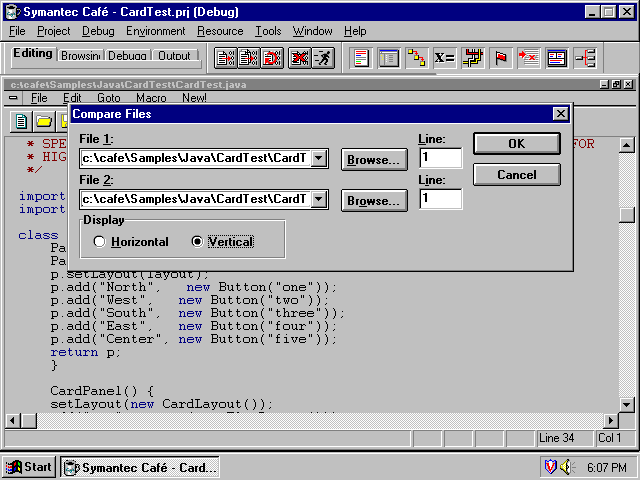Image resolution: width=640 pixels, height=480 pixels.
Task: Click the clear breakpoint arrow-X icon
Action: [x=529, y=58]
